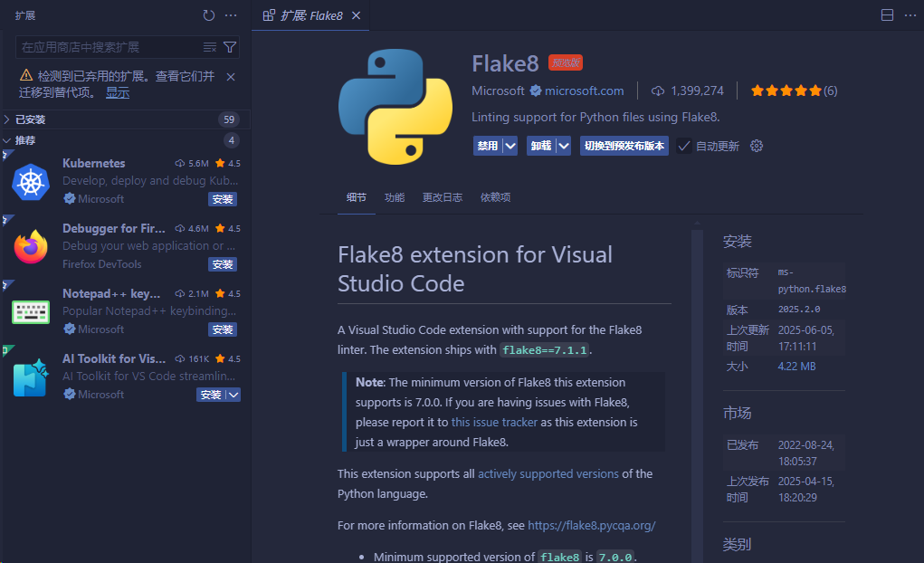This screenshot has width=924, height=563.
Task: Open AI Toolkit install dropdown arrow
Action: [x=233, y=395]
